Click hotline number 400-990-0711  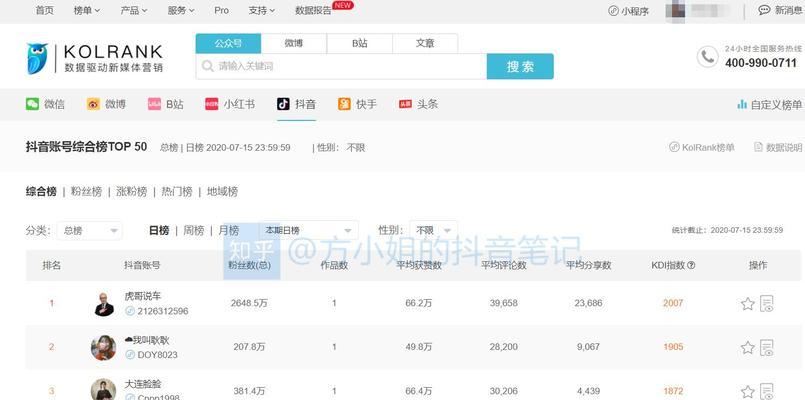pyautogui.click(x=761, y=63)
